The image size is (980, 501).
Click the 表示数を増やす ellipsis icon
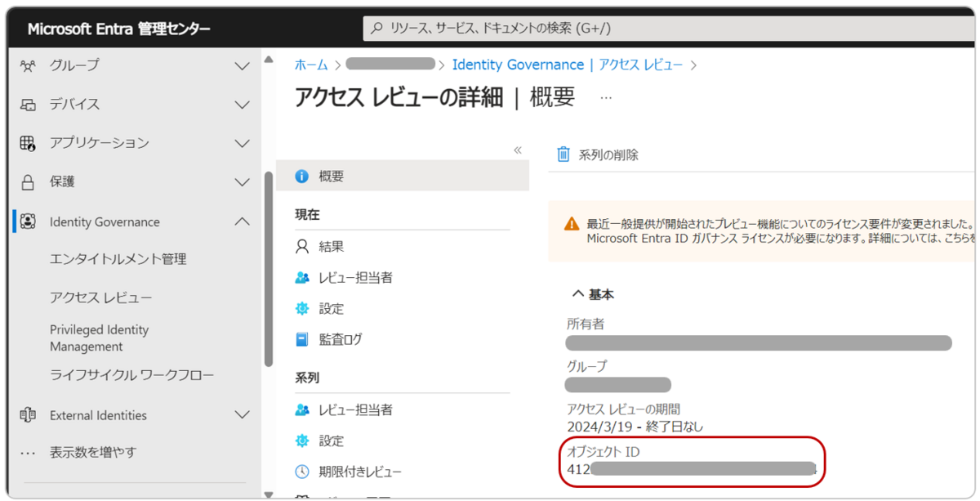click(x=28, y=453)
